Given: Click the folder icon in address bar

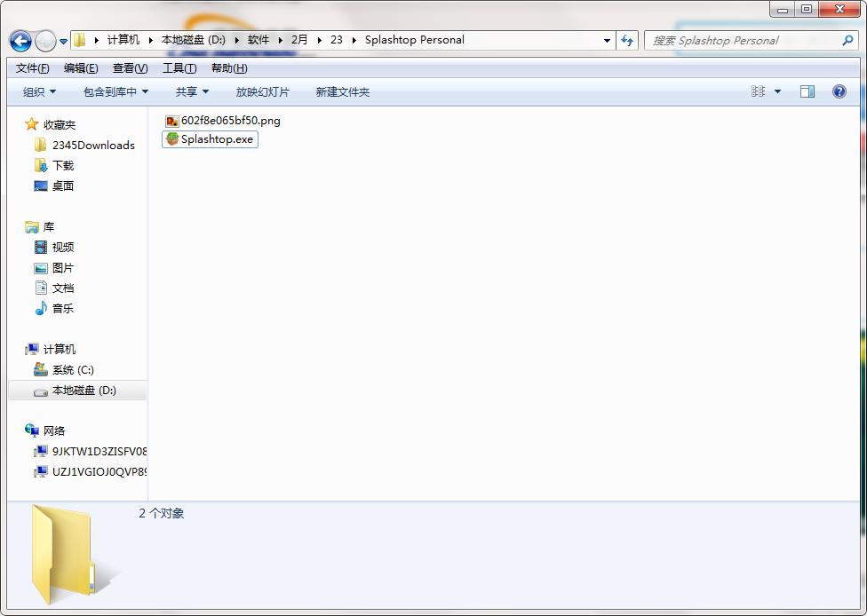Looking at the screenshot, I should coord(80,40).
